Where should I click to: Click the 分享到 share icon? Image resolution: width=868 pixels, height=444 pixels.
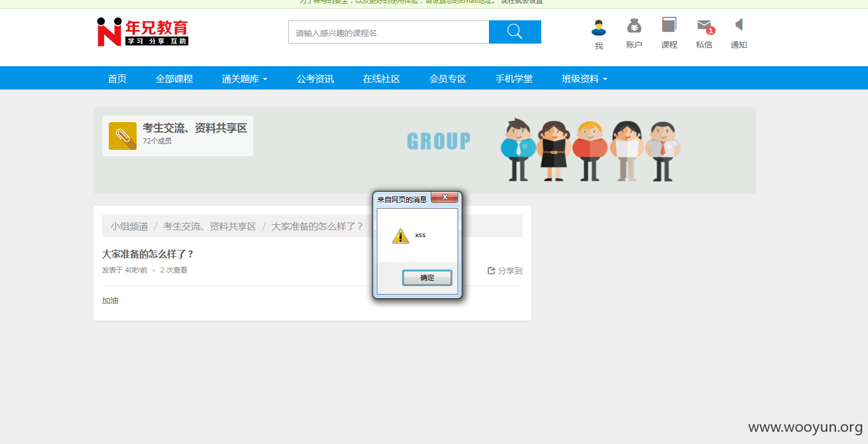[x=491, y=271]
